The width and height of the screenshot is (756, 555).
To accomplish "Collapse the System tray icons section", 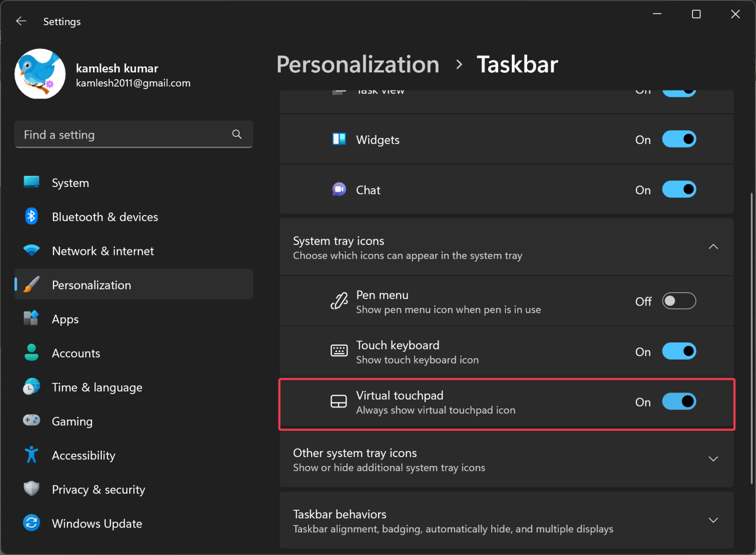I will [713, 247].
